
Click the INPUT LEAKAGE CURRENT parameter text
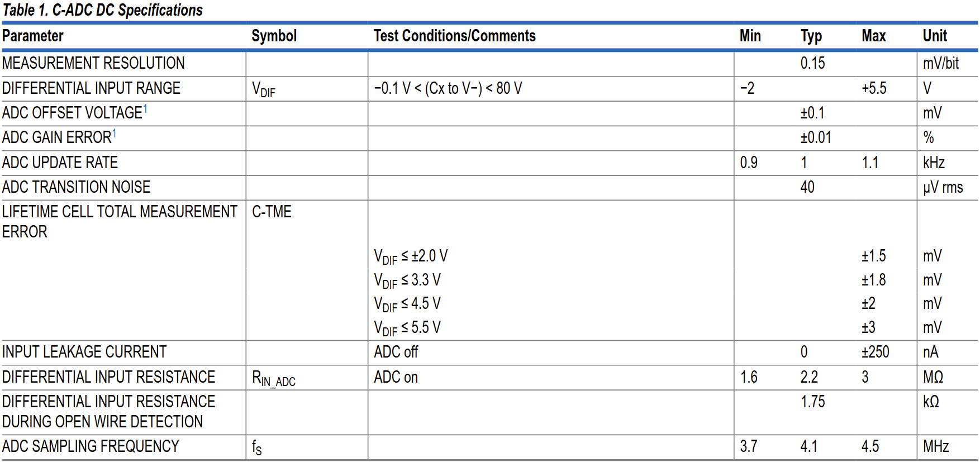click(x=84, y=352)
